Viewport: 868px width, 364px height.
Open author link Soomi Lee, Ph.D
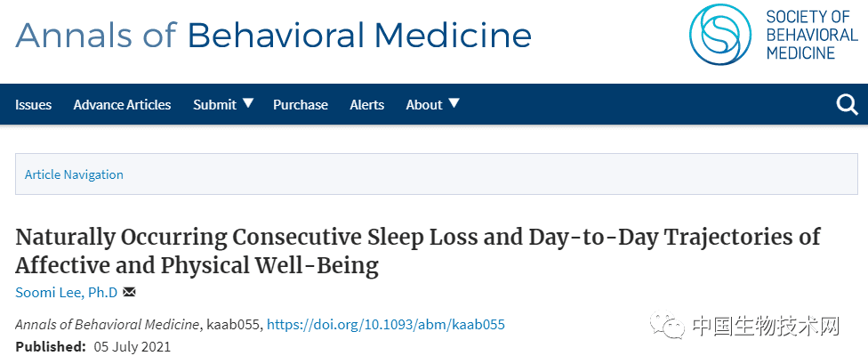tap(67, 293)
